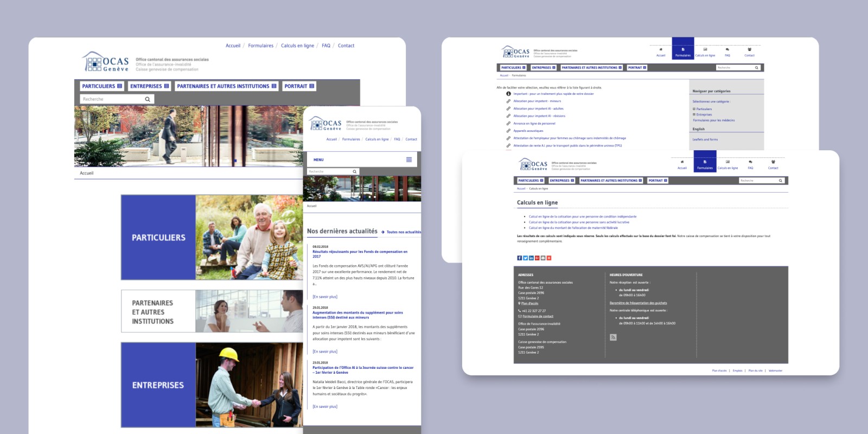Click the first '[En savoir plus]' under Résultats réjouissants
Viewport: 868px width, 434px height.
[325, 297]
